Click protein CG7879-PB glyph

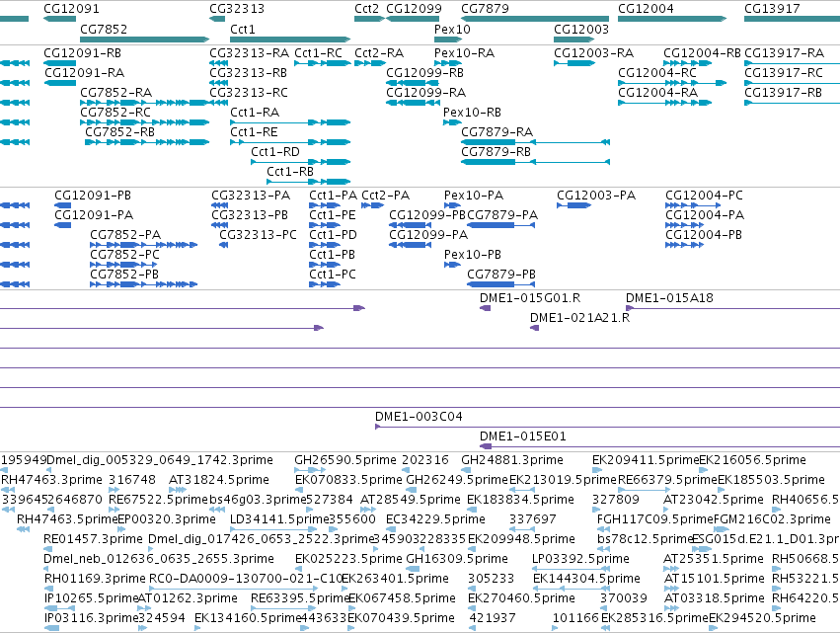coord(500,284)
